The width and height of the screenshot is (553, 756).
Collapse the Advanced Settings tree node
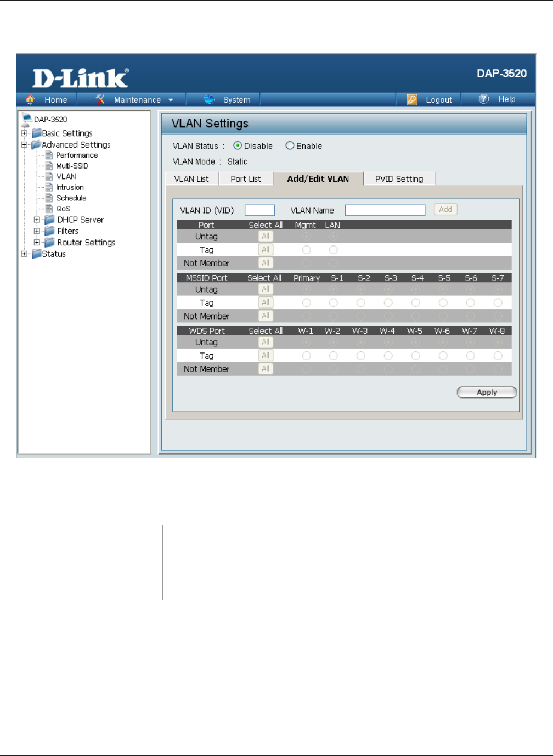[24, 145]
